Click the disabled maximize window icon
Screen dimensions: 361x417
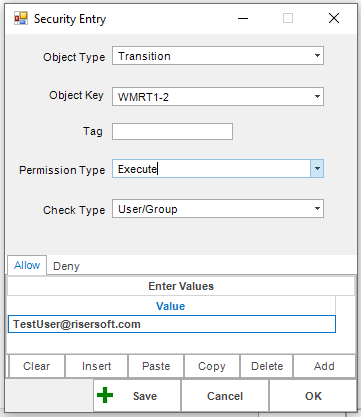[288, 18]
